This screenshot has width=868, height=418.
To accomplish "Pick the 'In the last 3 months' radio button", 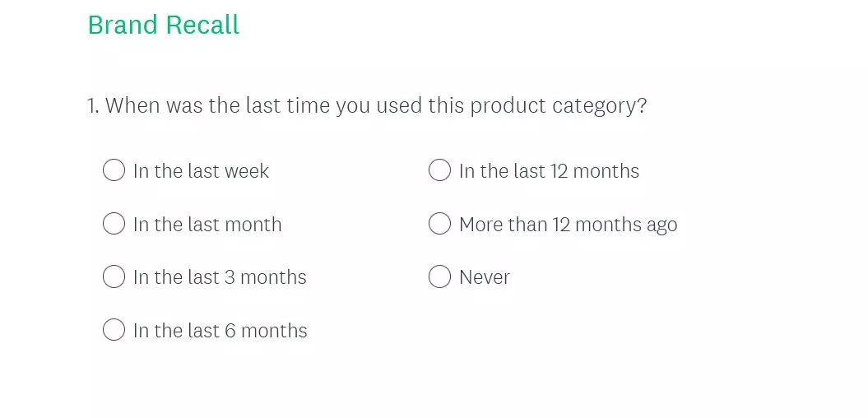I will pos(114,276).
